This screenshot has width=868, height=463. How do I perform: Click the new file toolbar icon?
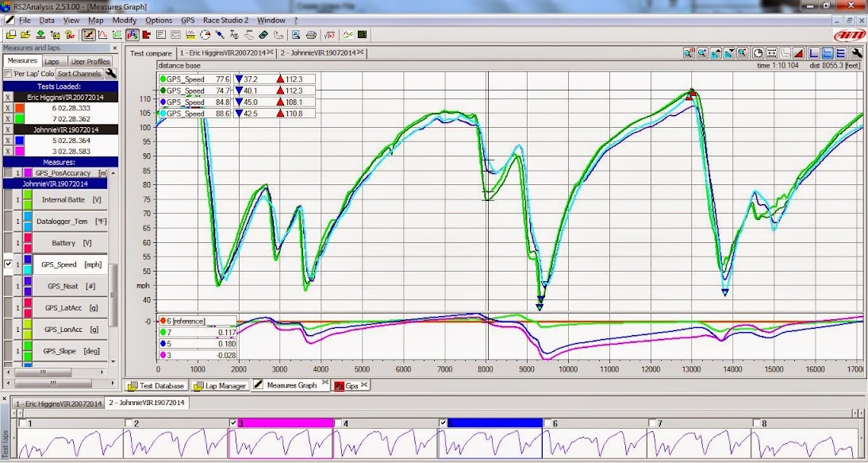click(x=10, y=35)
